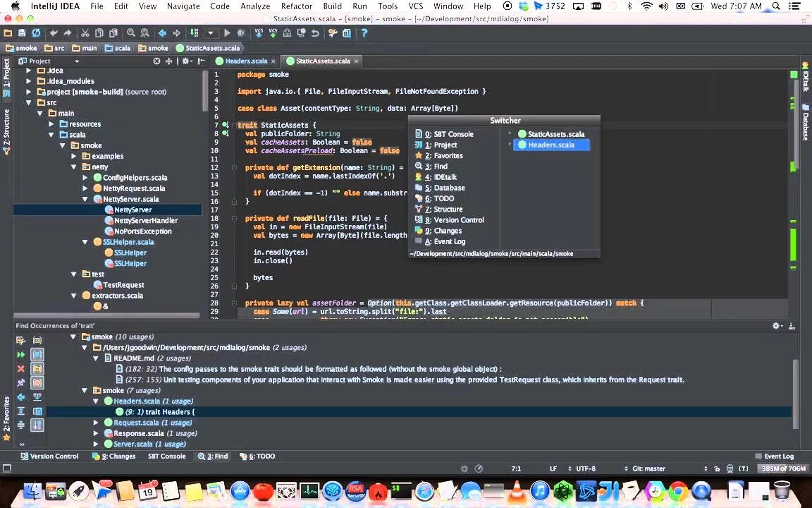Open Git: master branch selector

(648, 468)
